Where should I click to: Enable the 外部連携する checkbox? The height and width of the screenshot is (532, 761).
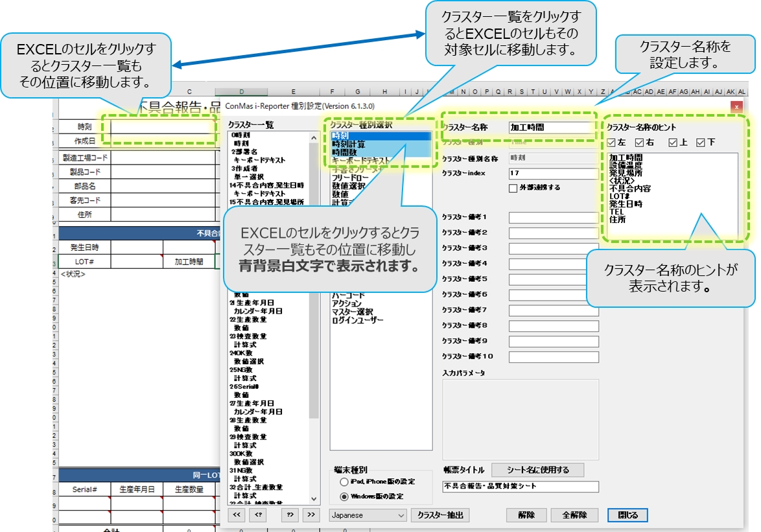click(513, 188)
